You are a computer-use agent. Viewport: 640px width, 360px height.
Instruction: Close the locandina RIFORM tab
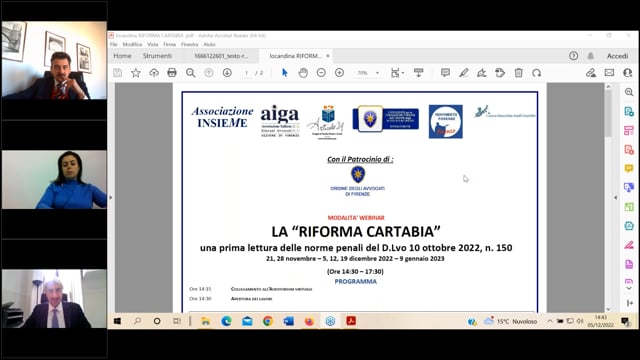(328, 56)
